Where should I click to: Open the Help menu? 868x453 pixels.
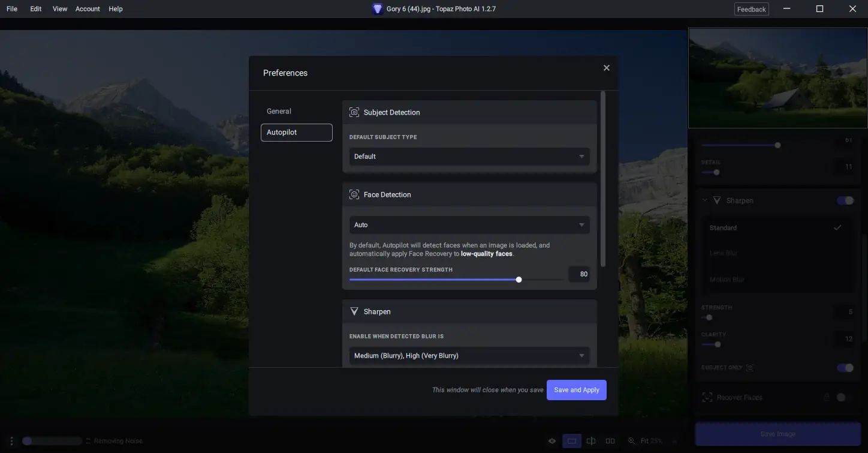click(x=116, y=9)
